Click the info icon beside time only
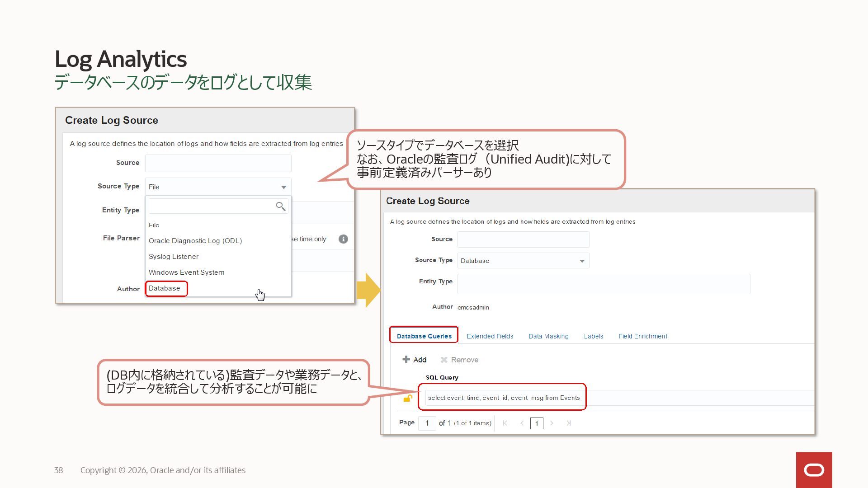 coord(343,239)
